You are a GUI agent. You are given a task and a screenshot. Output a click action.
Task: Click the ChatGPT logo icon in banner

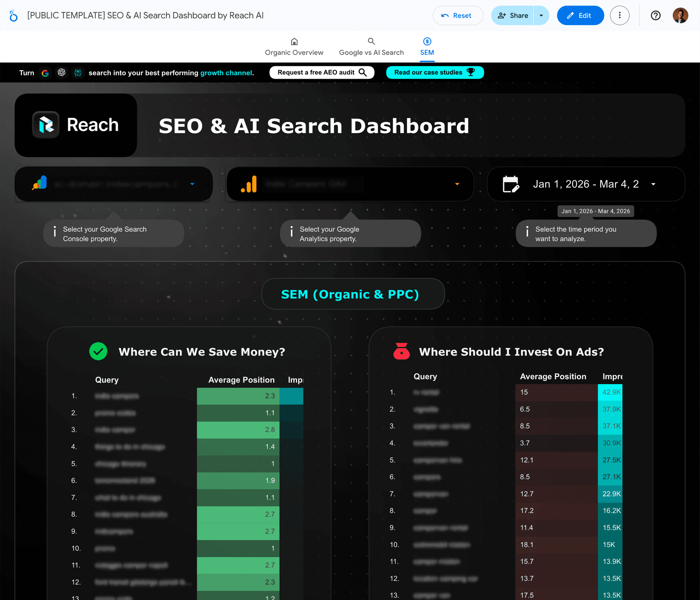62,73
